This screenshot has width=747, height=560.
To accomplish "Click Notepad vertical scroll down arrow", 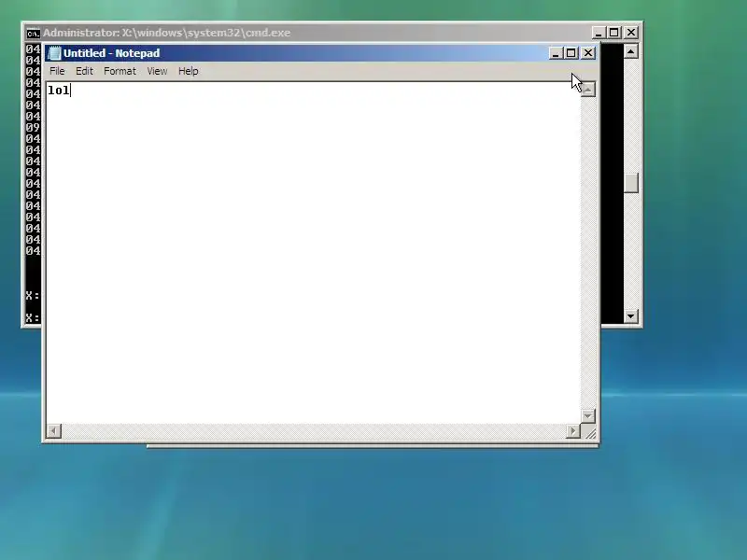I will 588,416.
